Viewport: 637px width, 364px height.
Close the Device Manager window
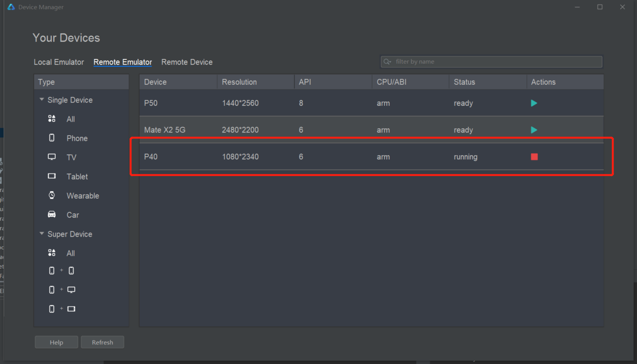622,7
